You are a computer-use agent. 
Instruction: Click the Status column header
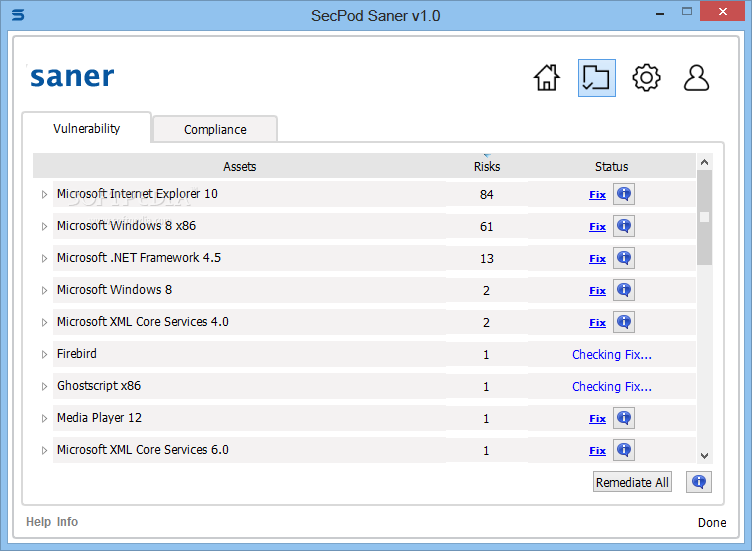tap(611, 166)
